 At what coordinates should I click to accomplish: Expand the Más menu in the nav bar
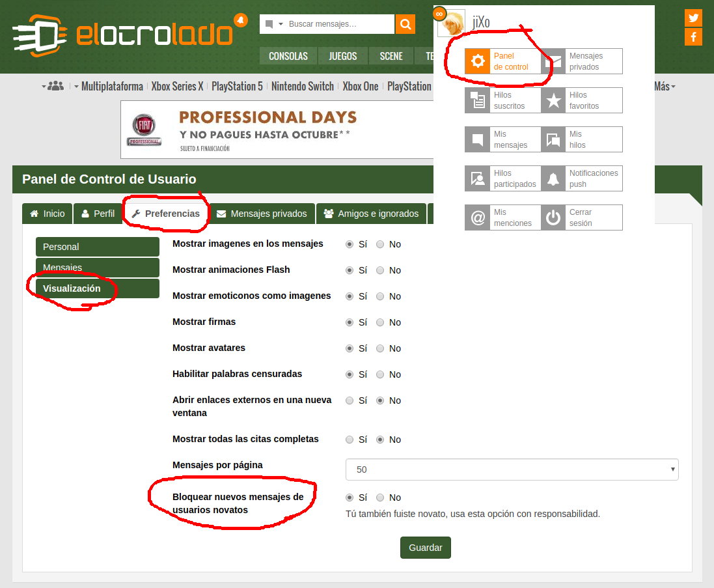665,86
